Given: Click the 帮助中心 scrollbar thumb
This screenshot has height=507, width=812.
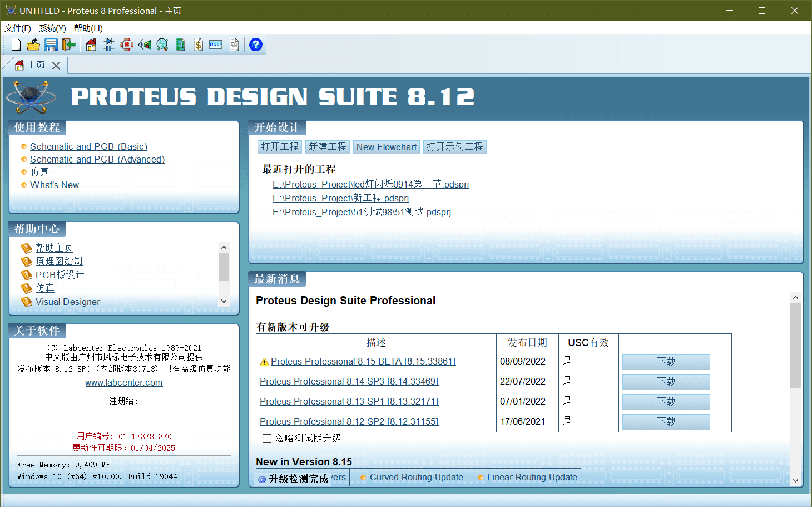Looking at the screenshot, I should click(x=224, y=267).
